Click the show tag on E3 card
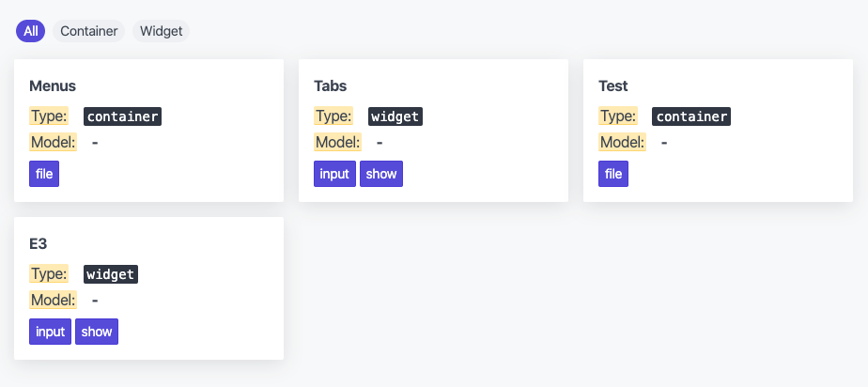 tap(97, 332)
